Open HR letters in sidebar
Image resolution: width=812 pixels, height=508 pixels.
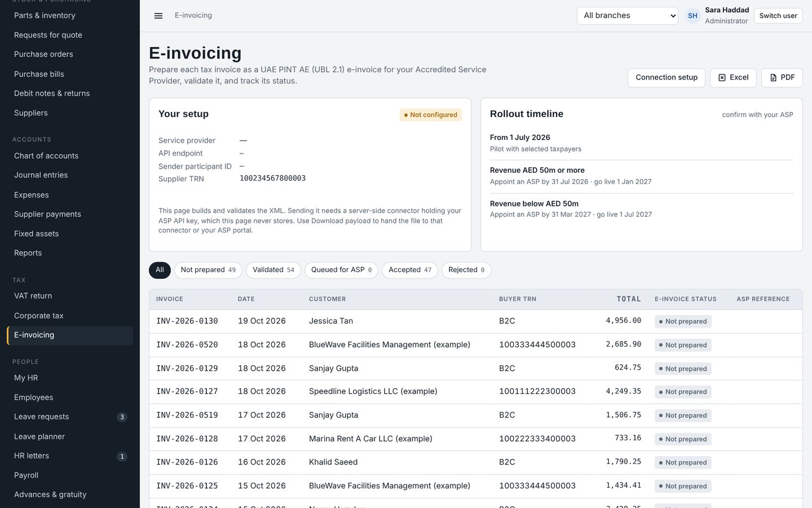[70, 456]
